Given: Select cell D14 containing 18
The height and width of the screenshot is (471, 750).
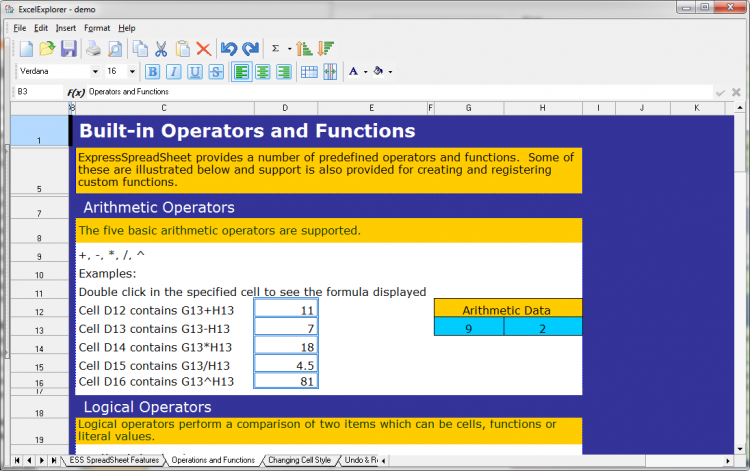Looking at the screenshot, I should click(286, 346).
